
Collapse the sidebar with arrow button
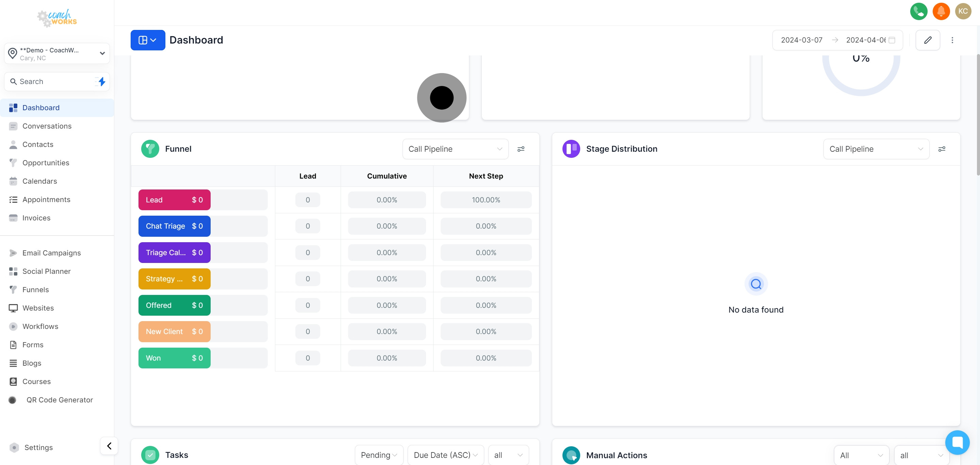[109, 446]
